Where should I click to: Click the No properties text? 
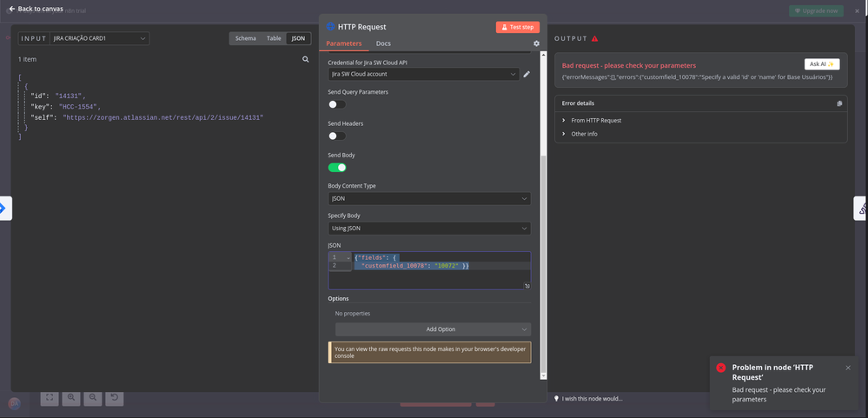click(353, 314)
